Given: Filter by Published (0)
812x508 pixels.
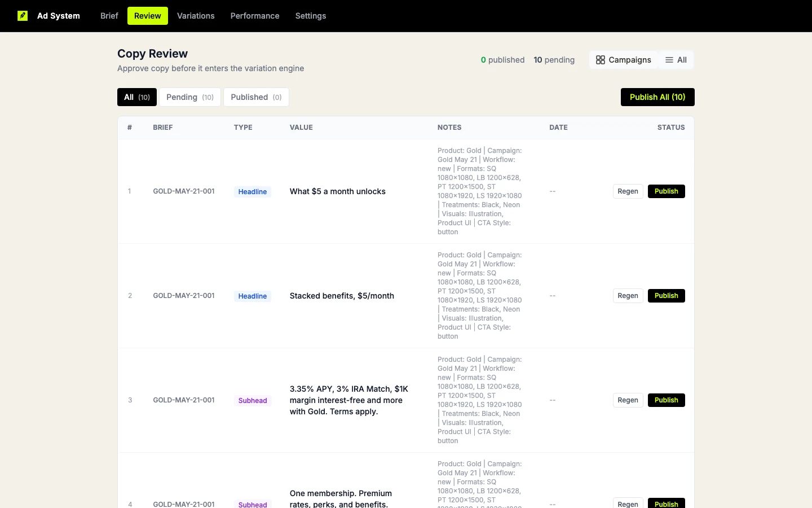Looking at the screenshot, I should (x=256, y=97).
